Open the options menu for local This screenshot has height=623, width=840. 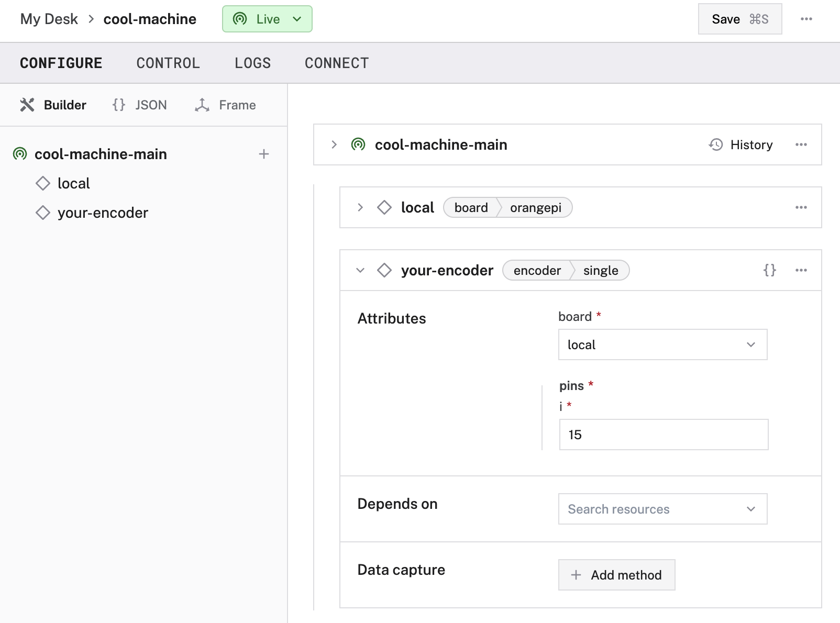coord(801,207)
